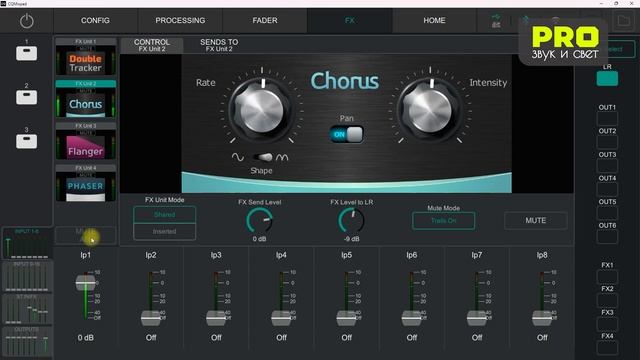Select the OUT2 mix button
Screen dimensions: 640x360
[607, 142]
